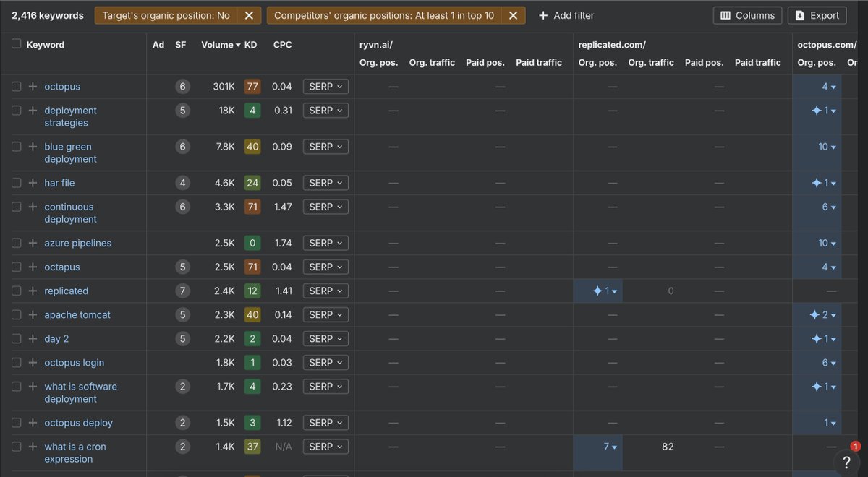Open SERP dropdown for blue green deployment
This screenshot has height=477, width=868.
coord(325,147)
